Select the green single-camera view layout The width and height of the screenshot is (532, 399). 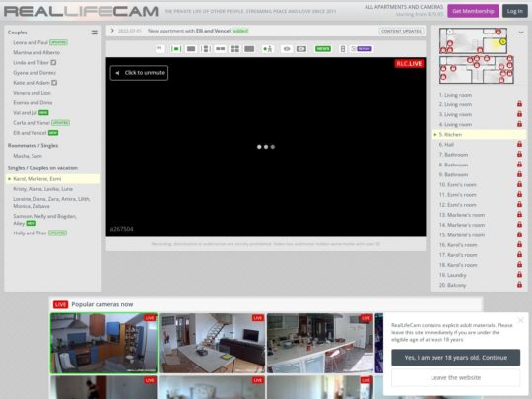(x=176, y=49)
